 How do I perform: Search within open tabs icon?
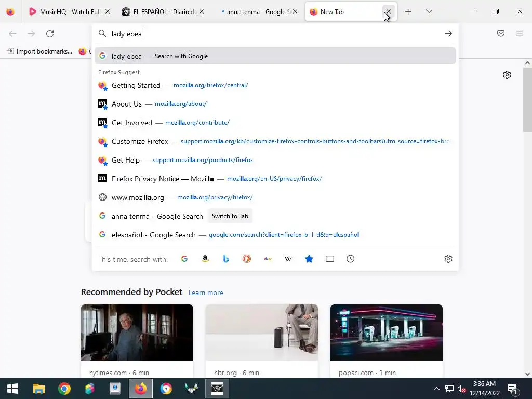(330, 259)
